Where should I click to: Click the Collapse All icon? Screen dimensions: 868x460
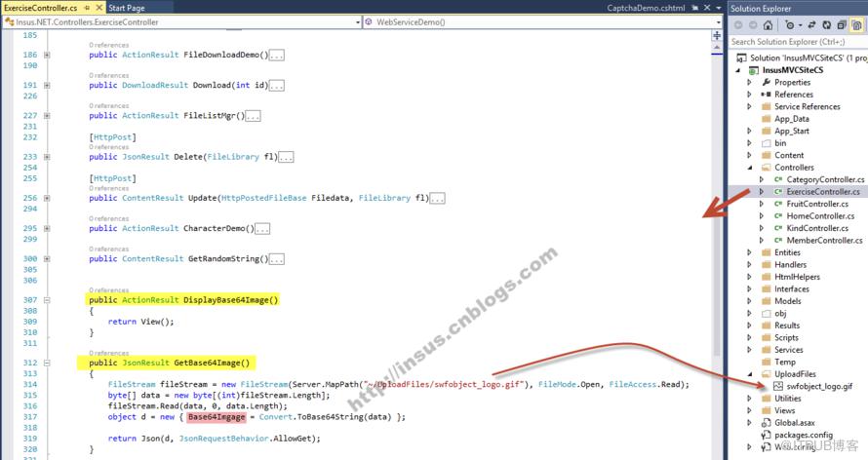pos(842,25)
